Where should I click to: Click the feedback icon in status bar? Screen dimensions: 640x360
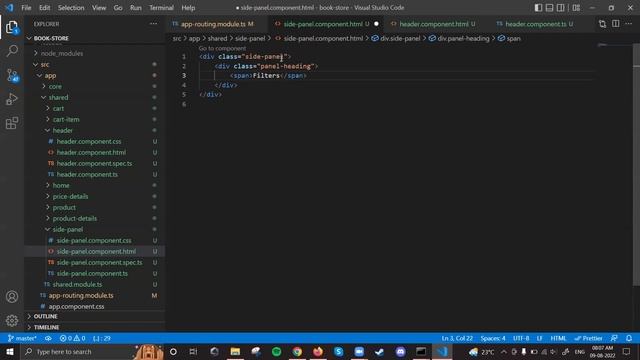point(614,338)
